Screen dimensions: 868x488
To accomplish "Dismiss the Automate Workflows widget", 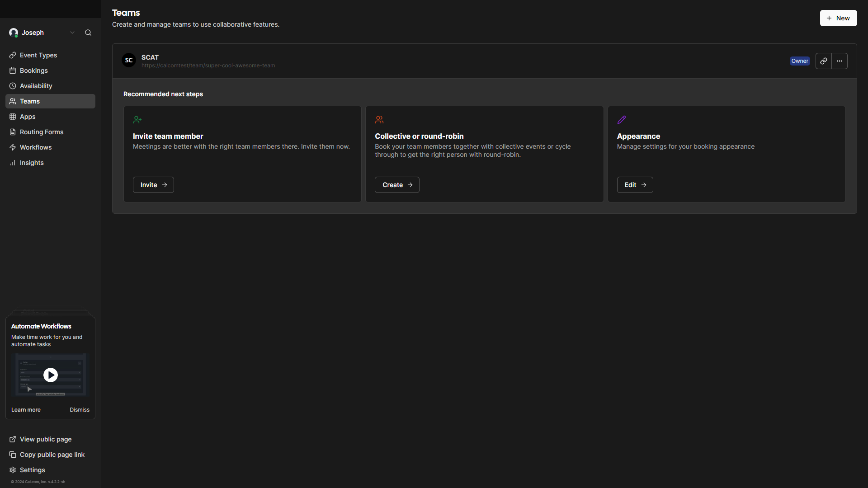I will pos(79,410).
